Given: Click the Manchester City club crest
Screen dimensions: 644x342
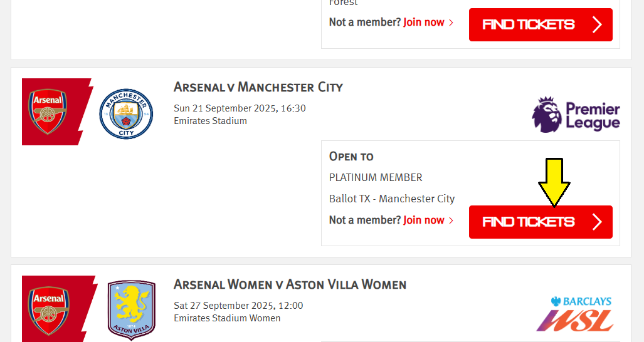Looking at the screenshot, I should point(126,113).
